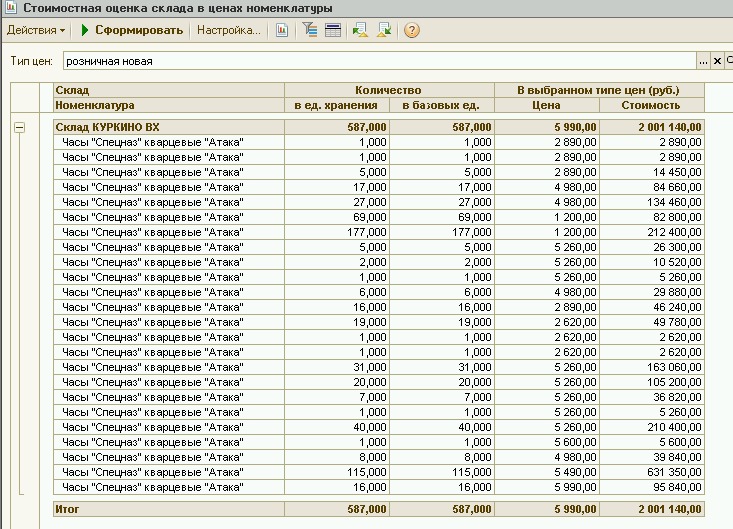Viewport: 733px width, 529px height.
Task: Select the price cell 5 490,00
Action: pos(547,472)
